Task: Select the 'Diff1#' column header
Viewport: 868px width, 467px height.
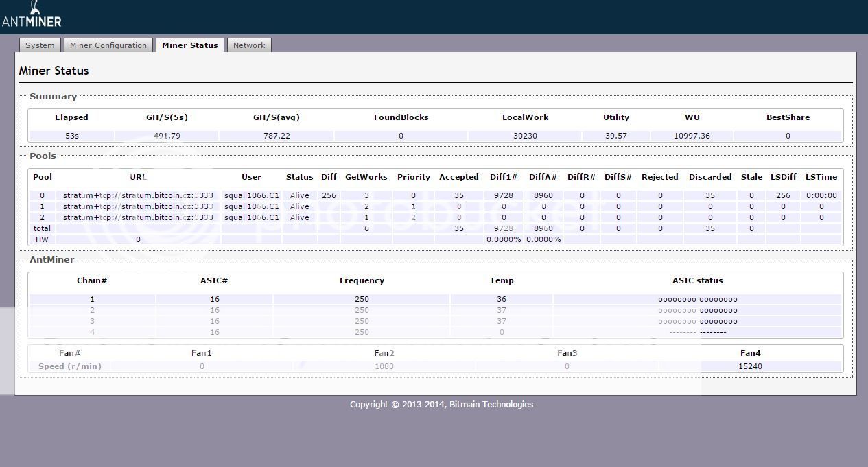Action: point(504,177)
